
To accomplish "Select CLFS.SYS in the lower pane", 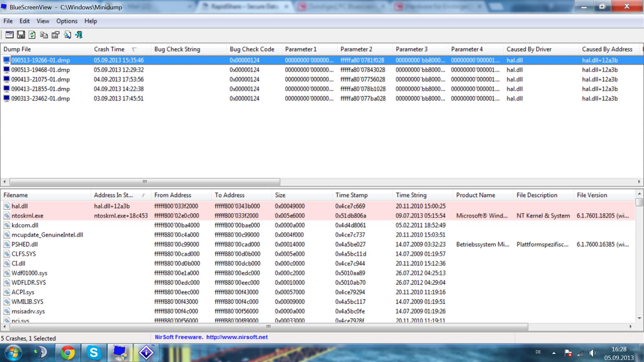I will pyautogui.click(x=23, y=254).
